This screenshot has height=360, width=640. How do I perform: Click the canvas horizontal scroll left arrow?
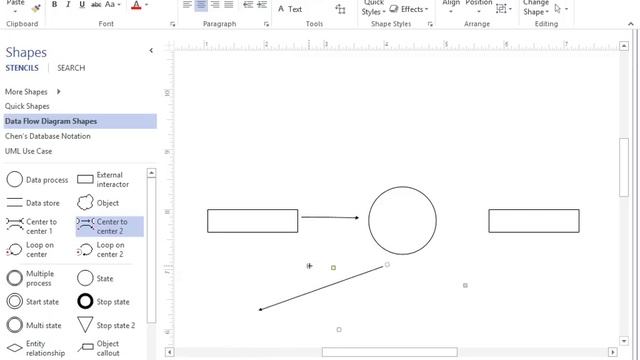click(x=169, y=352)
